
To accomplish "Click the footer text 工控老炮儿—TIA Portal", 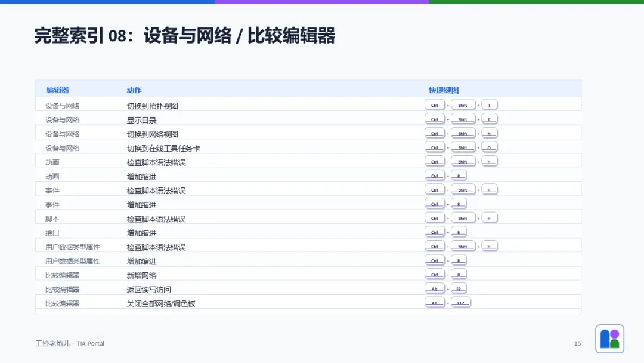I will pyautogui.click(x=70, y=343).
